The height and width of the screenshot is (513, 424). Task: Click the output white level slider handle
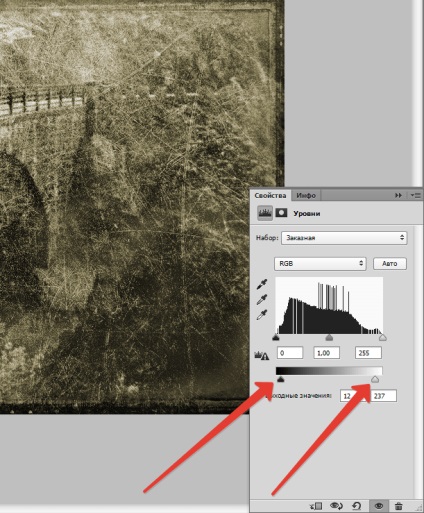(375, 379)
